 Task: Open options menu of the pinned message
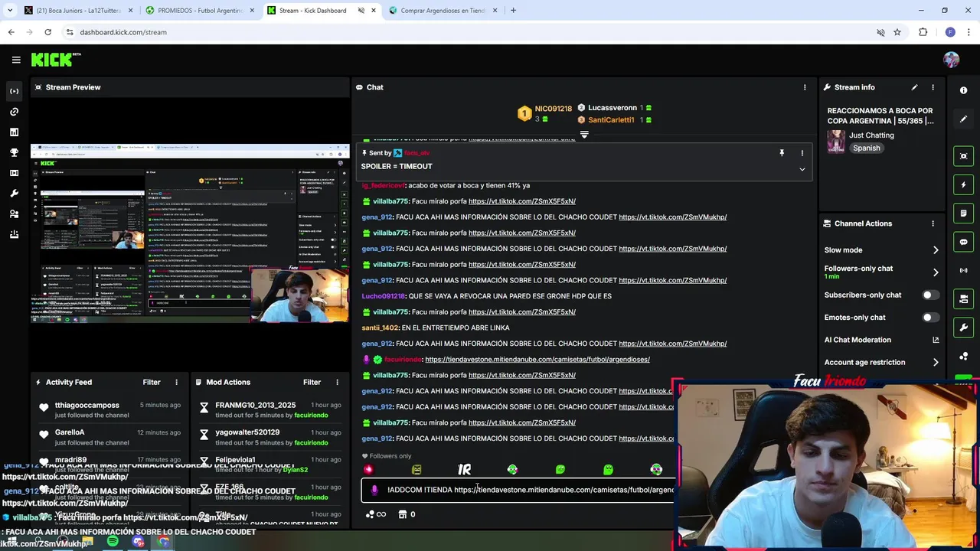[802, 153]
